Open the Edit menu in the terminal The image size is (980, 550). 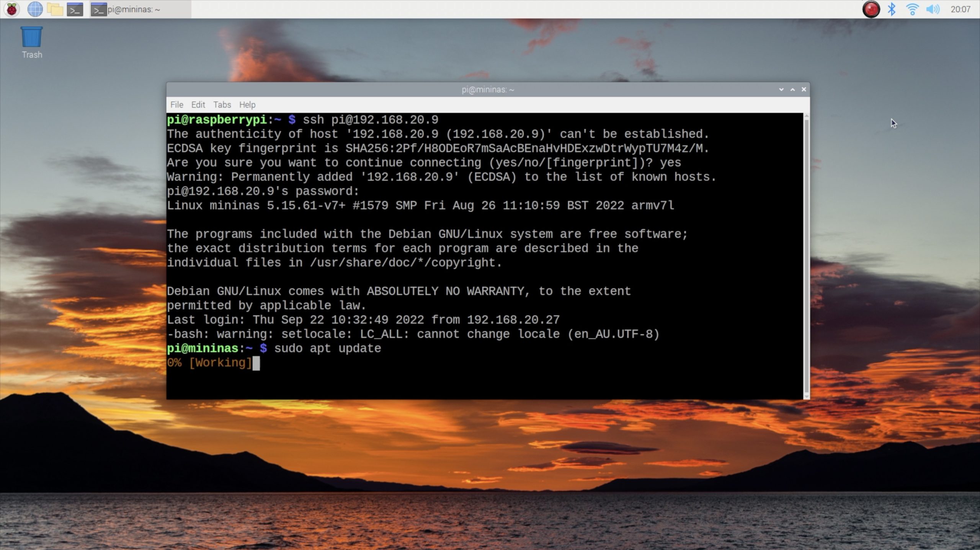198,104
